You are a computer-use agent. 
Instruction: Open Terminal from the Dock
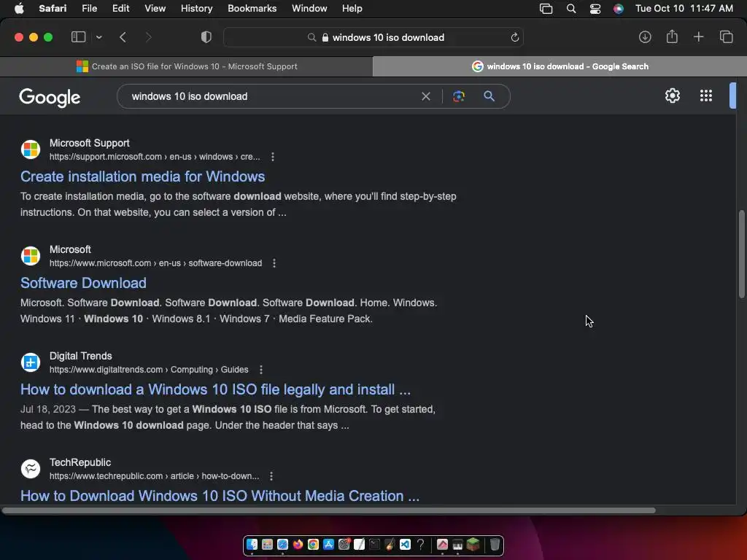click(x=374, y=544)
